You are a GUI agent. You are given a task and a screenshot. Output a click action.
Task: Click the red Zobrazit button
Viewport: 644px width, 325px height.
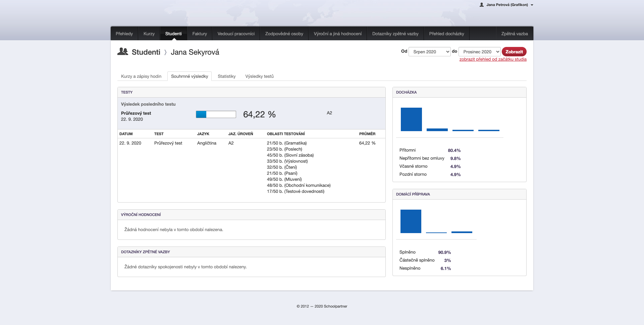pyautogui.click(x=514, y=52)
